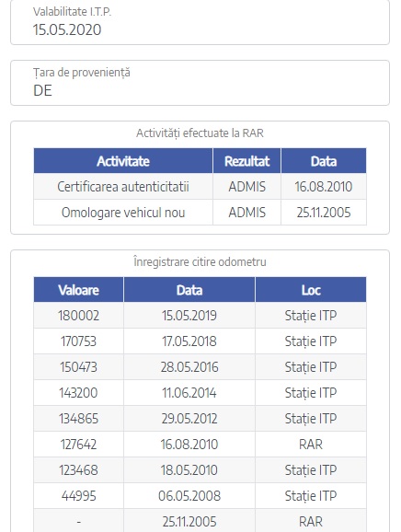
Task: Click the date 28.05.2016
Action: 189,367
